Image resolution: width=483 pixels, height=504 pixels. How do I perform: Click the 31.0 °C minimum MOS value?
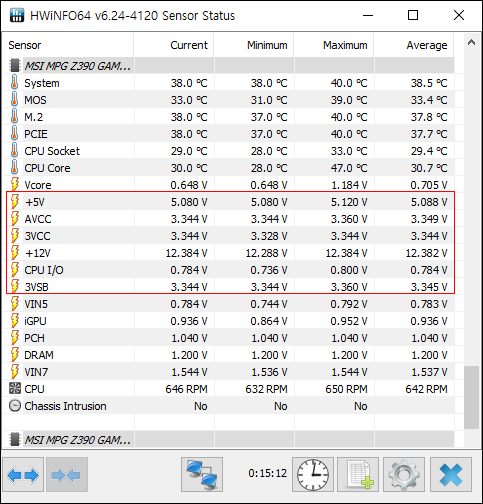[x=269, y=100]
